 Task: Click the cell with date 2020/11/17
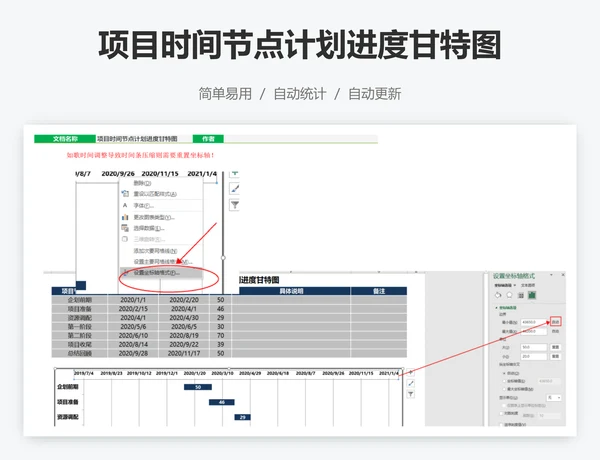coord(184,353)
